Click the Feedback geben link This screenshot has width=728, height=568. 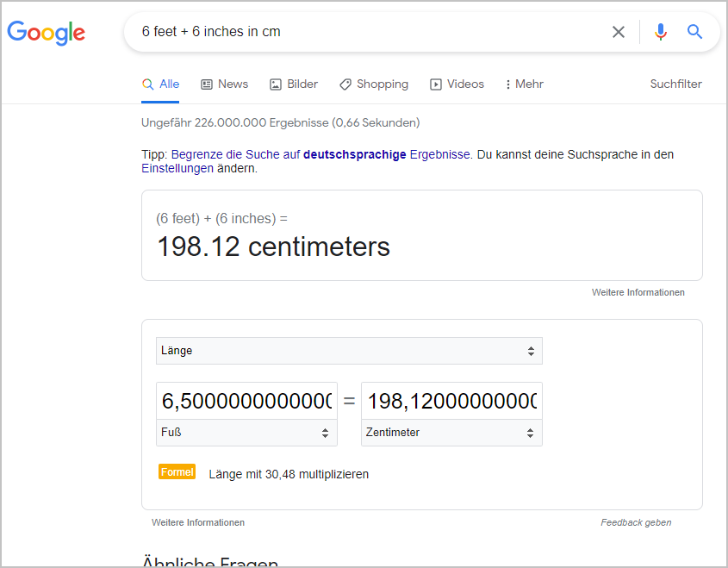tap(636, 522)
